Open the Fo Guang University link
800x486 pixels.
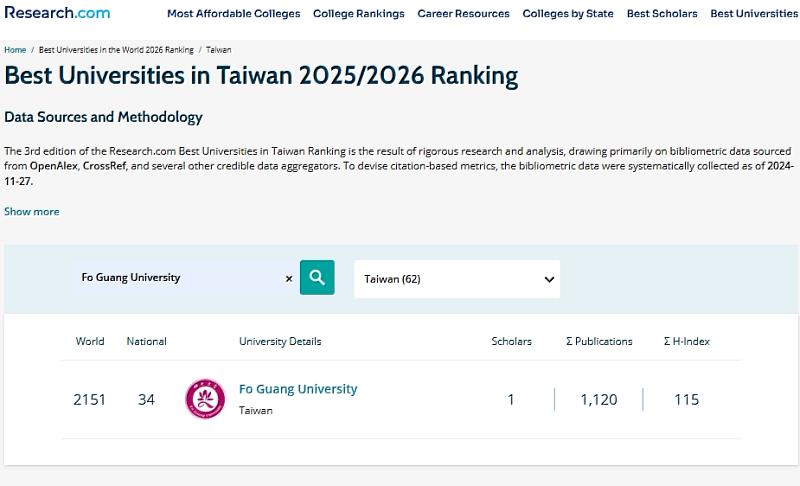click(x=298, y=389)
